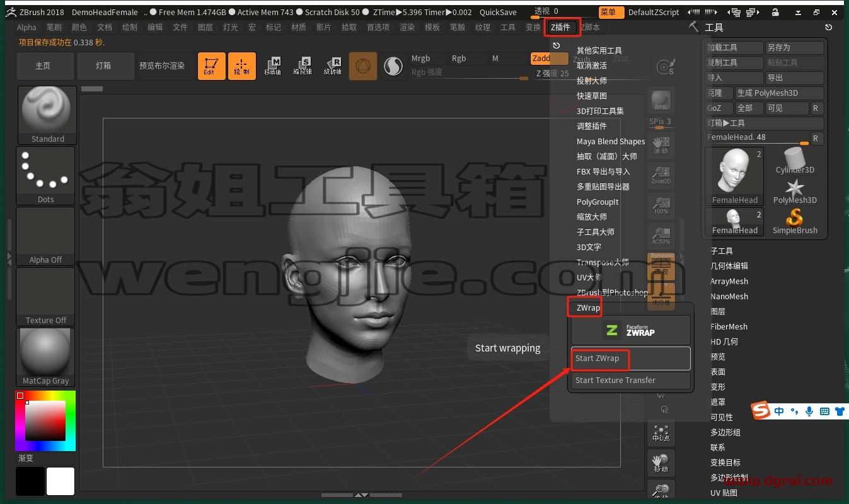Toggle Edit mode button

tap(211, 66)
